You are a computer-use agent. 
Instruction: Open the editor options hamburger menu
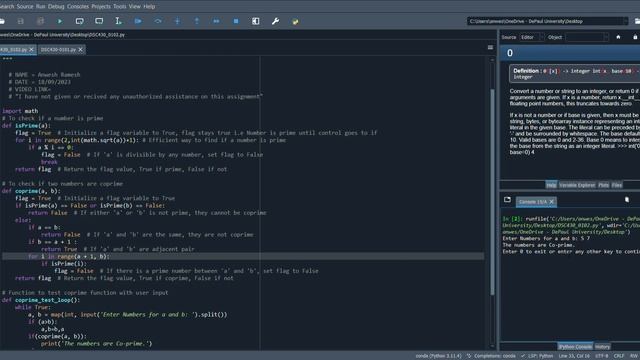[490, 48]
